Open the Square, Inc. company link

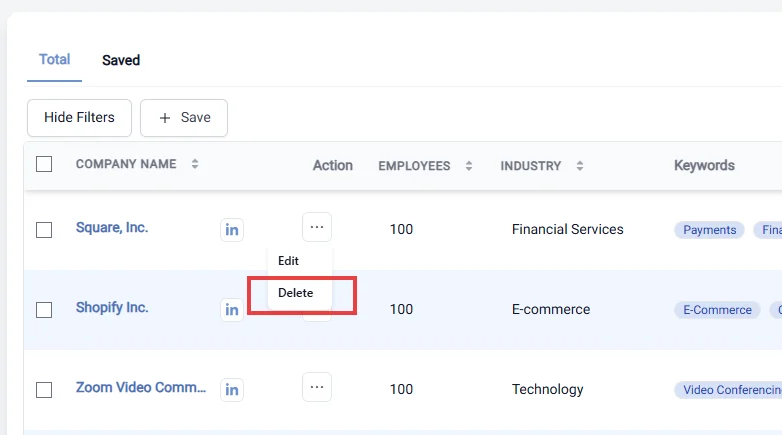tap(112, 227)
